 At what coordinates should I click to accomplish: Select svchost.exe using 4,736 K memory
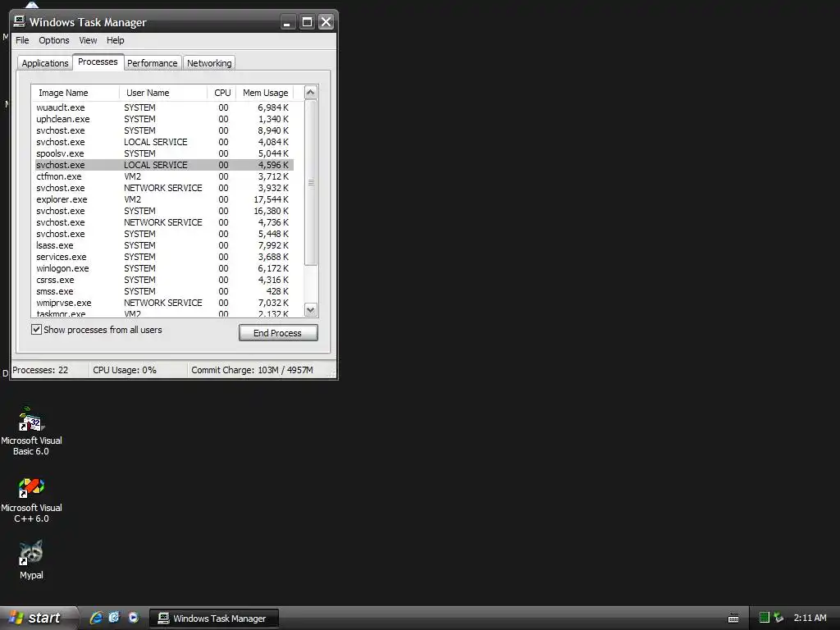[x=164, y=222]
